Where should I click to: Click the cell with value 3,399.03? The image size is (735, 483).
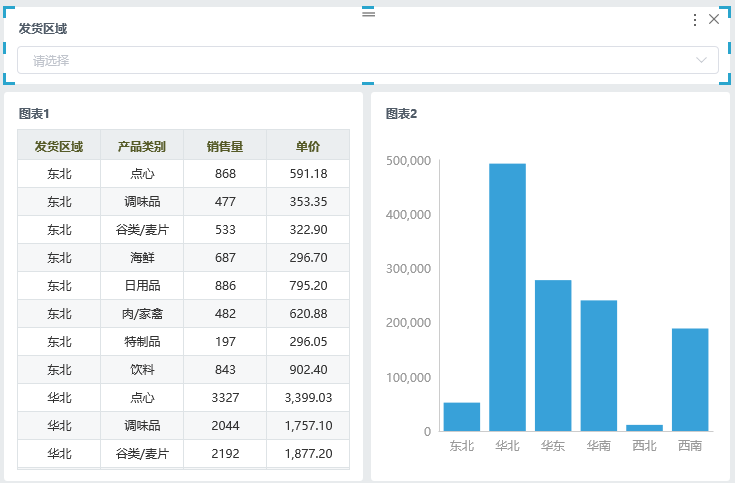[x=308, y=398]
